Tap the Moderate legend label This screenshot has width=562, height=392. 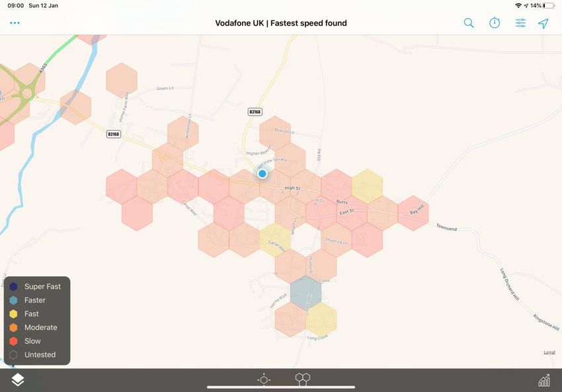point(41,327)
